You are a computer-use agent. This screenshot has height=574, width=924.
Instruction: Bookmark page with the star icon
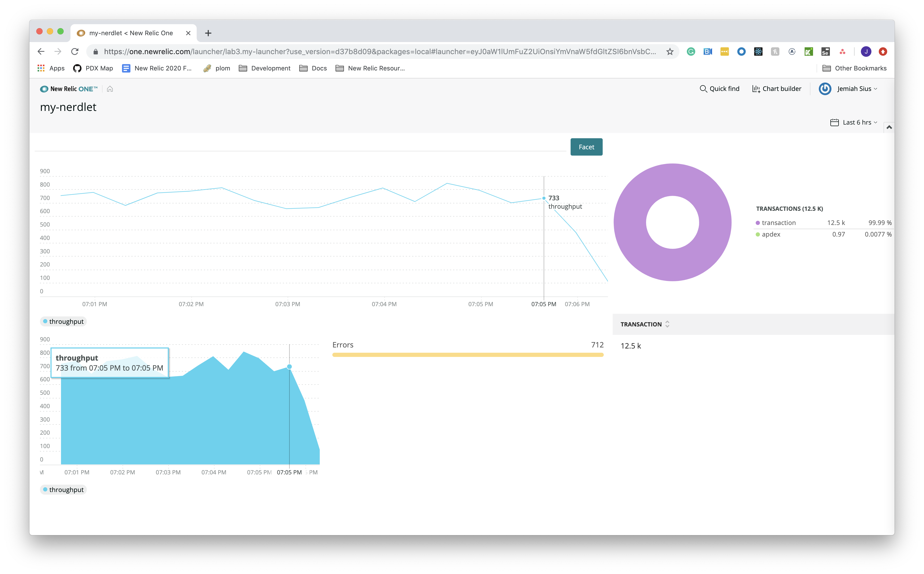(x=670, y=52)
